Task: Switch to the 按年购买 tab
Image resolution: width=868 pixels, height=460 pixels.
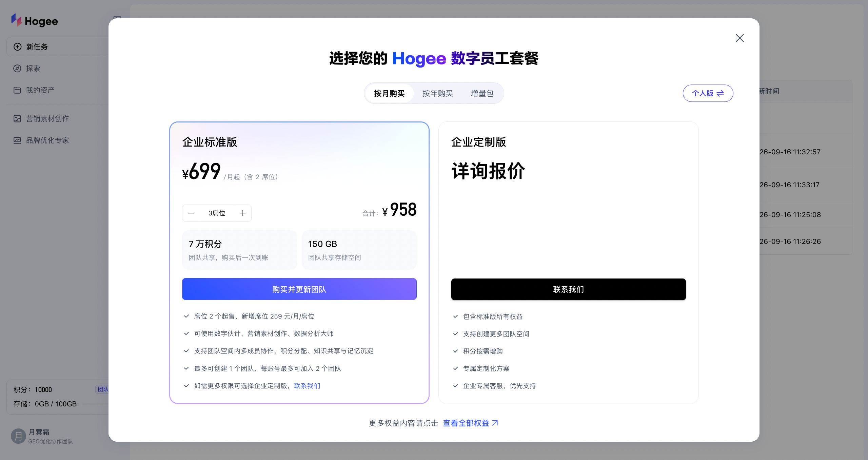Action: click(x=437, y=93)
